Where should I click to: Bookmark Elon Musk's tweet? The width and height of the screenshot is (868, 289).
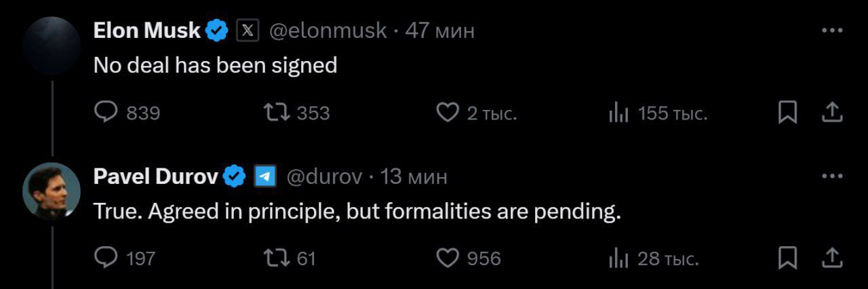pyautogui.click(x=787, y=113)
